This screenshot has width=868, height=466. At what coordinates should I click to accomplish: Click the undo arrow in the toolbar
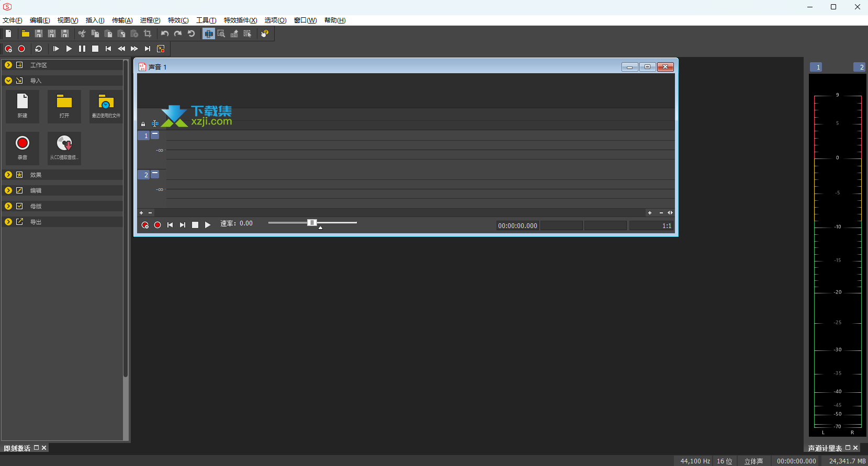click(x=165, y=33)
